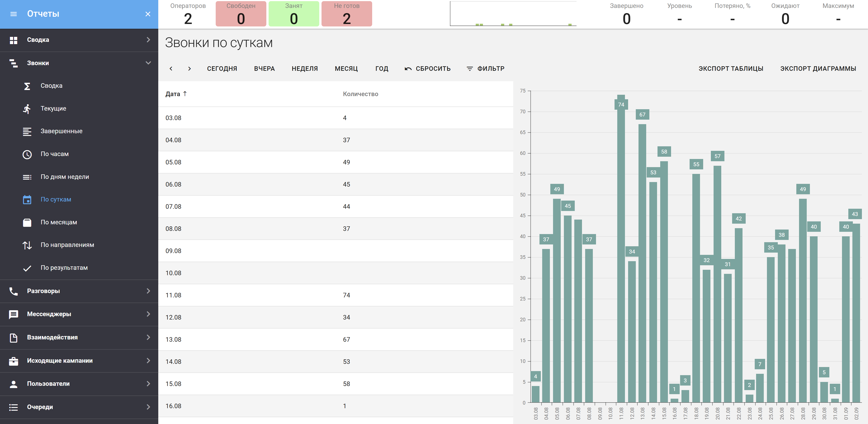
Task: Close the Отчеты sidebar panel
Action: (x=148, y=14)
